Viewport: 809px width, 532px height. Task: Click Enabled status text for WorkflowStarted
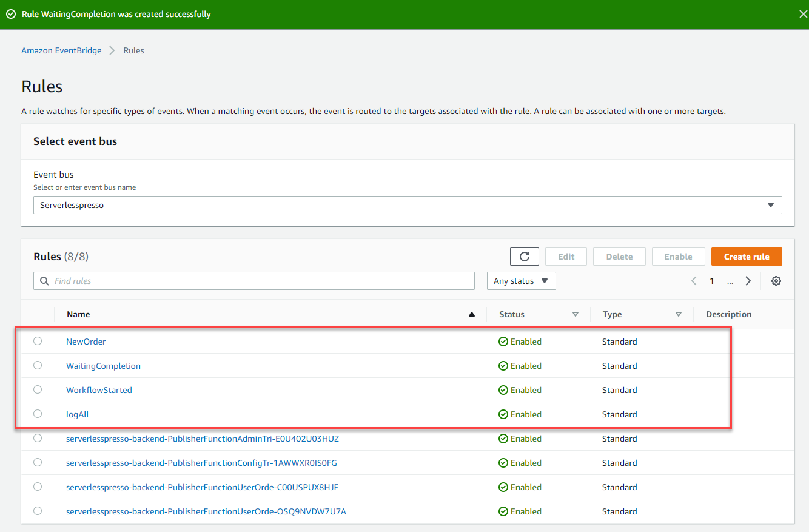tap(526, 390)
